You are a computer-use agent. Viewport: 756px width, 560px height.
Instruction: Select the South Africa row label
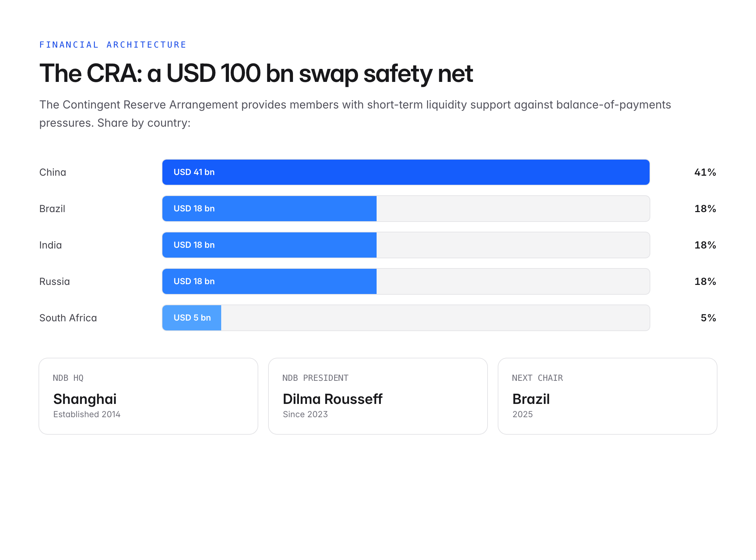[x=68, y=318]
